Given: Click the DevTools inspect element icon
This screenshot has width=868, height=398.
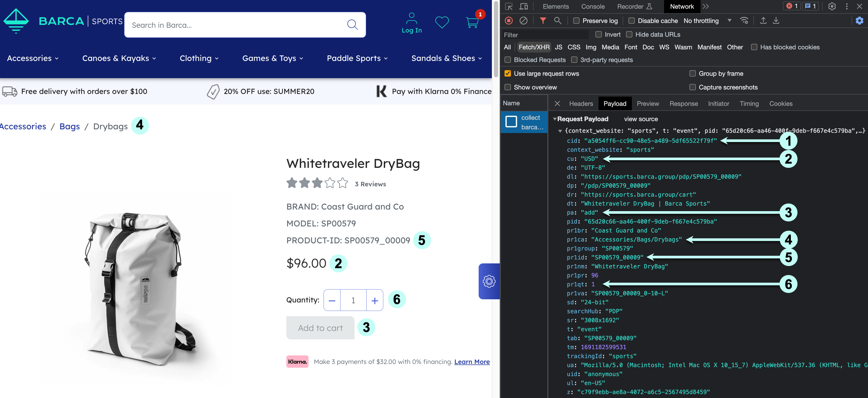Looking at the screenshot, I should (x=508, y=6).
